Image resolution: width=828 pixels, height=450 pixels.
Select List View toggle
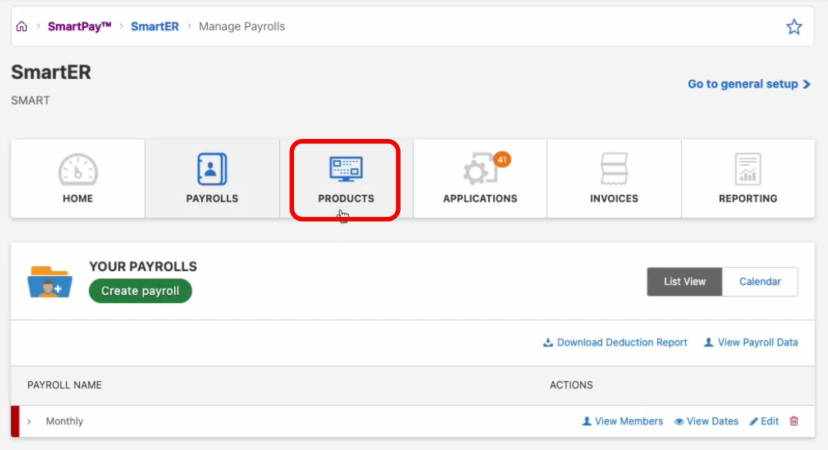(684, 282)
